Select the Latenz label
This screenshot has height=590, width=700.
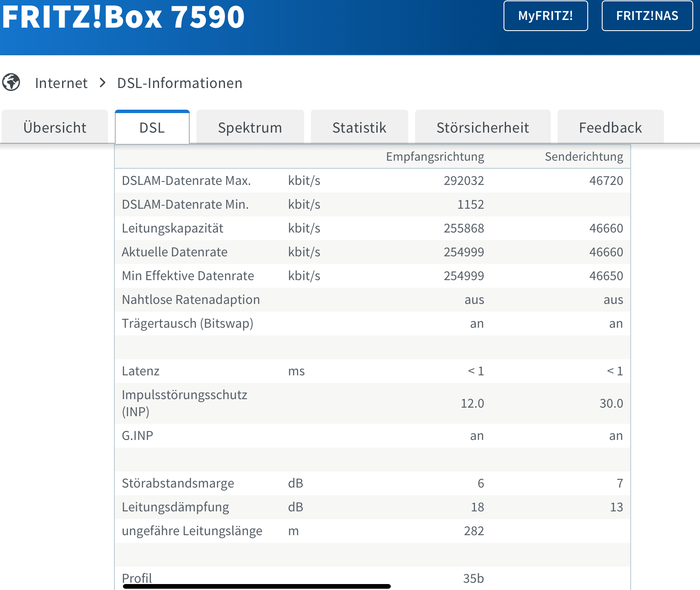141,371
